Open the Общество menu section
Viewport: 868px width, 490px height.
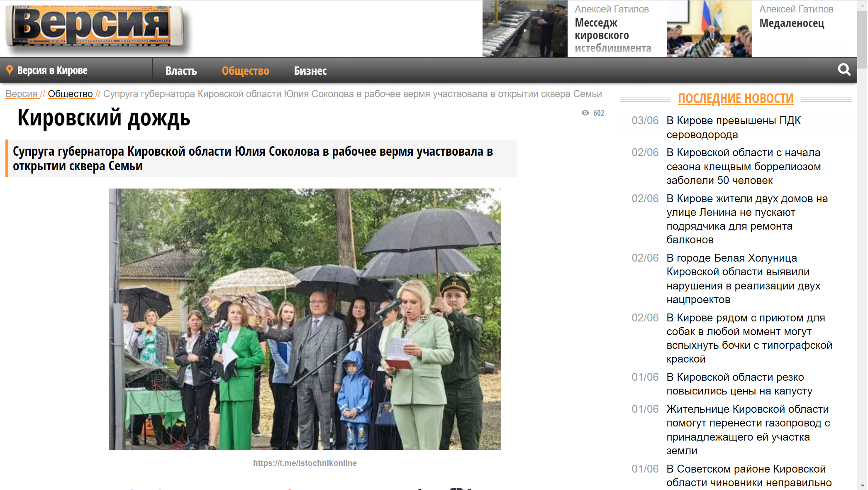tap(245, 71)
